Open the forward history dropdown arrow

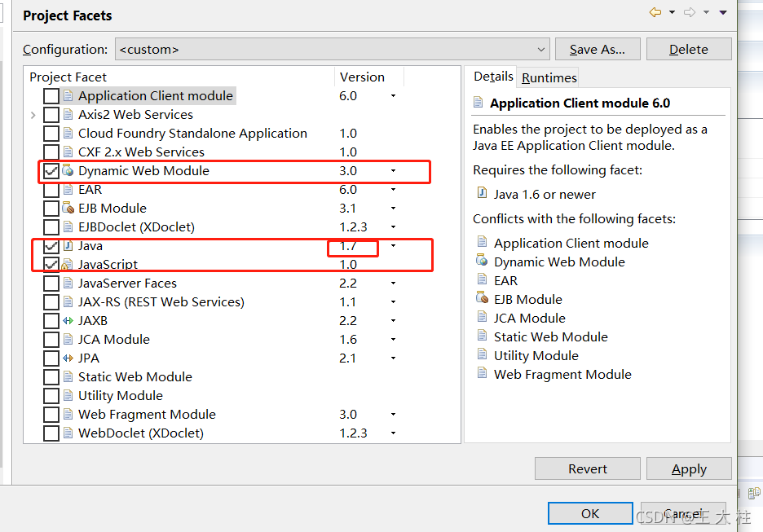[706, 13]
